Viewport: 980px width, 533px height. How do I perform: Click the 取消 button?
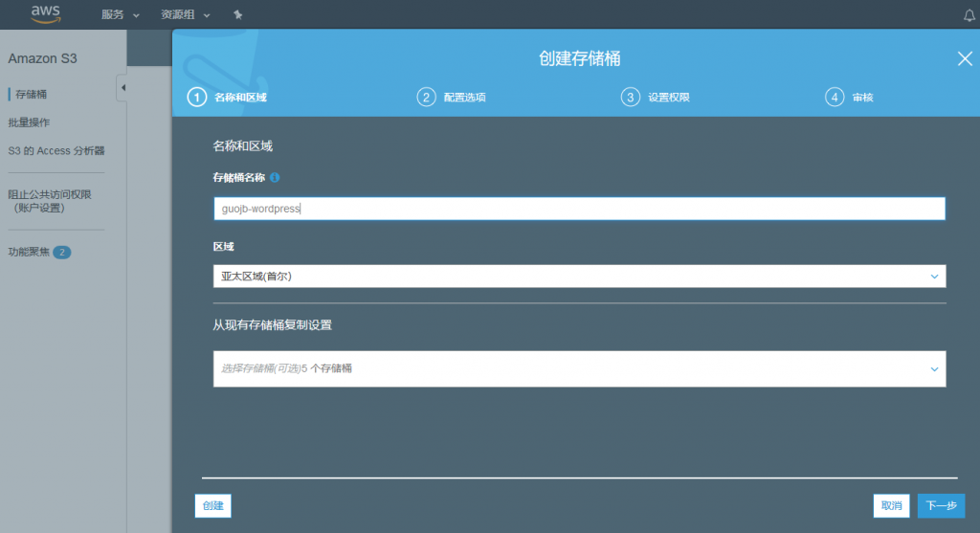(x=891, y=505)
